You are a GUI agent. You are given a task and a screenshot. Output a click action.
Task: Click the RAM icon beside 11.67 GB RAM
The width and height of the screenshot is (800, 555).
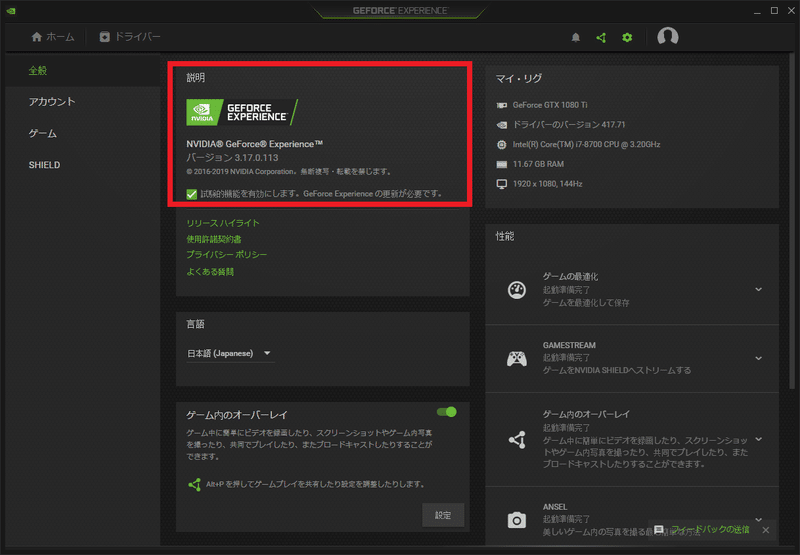pyautogui.click(x=502, y=164)
